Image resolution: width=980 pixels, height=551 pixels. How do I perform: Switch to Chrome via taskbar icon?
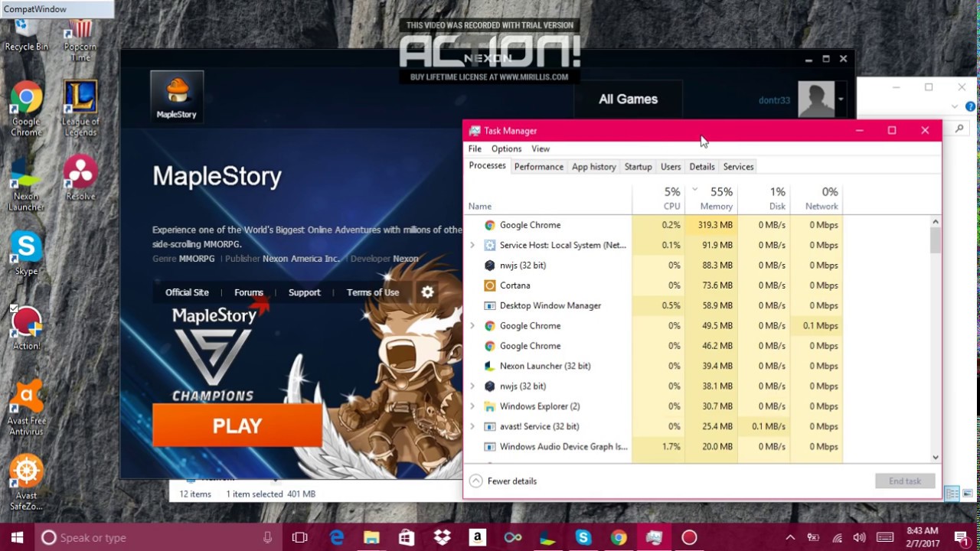coord(619,537)
